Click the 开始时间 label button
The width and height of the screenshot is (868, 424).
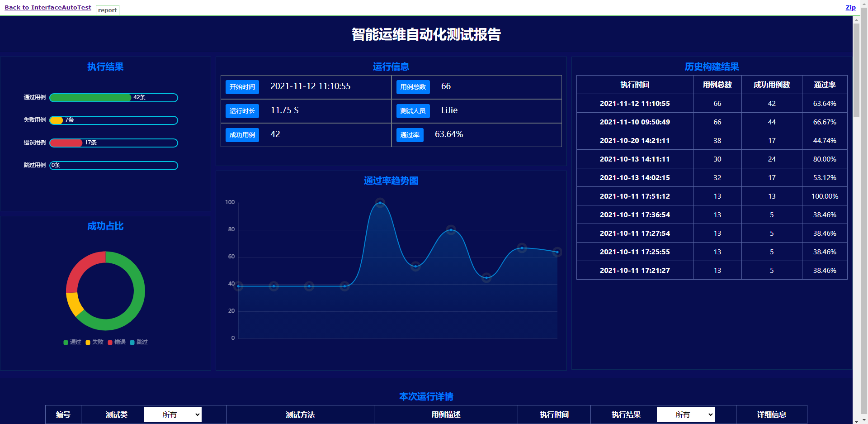click(x=242, y=87)
